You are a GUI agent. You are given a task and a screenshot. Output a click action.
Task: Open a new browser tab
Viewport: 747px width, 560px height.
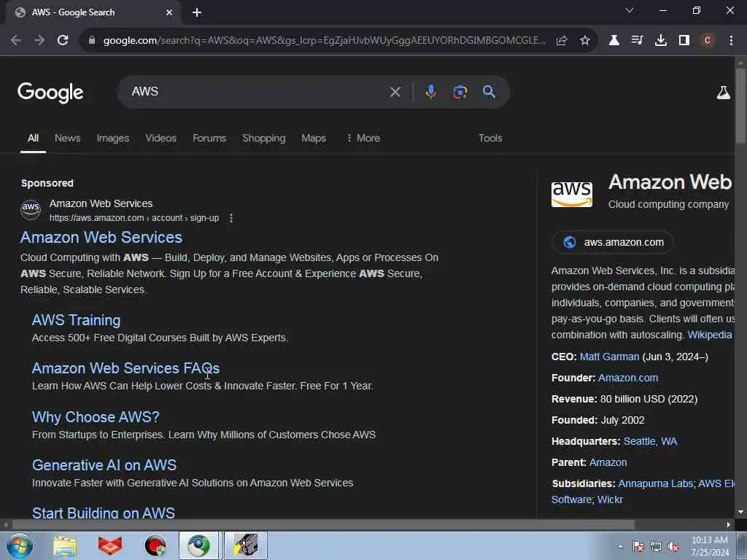pyautogui.click(x=197, y=13)
